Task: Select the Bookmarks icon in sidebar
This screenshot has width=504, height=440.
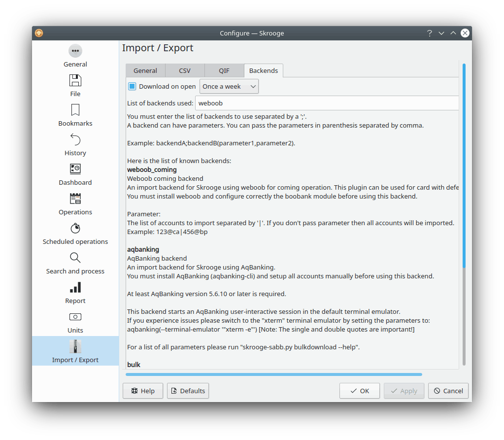Action: tap(75, 110)
